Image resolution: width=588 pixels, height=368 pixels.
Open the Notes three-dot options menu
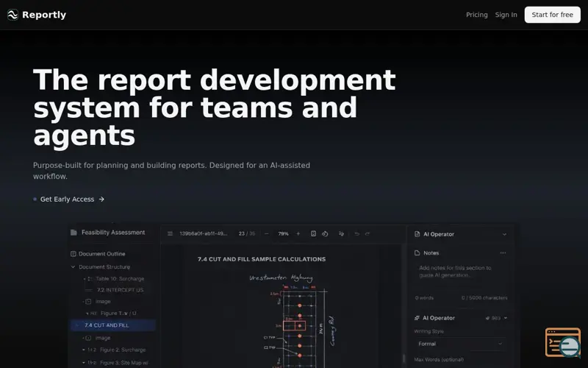(x=503, y=252)
